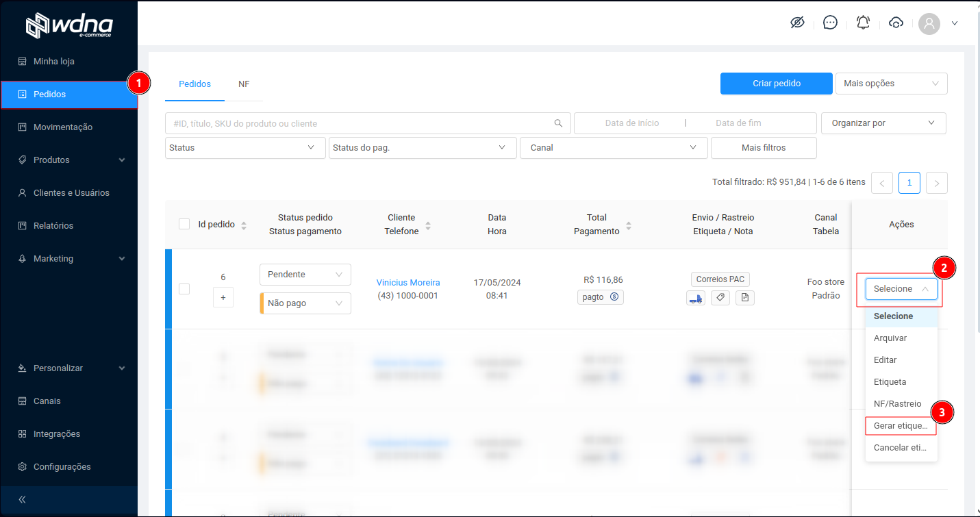Toggle the select-all checkbox in table header
The image size is (980, 517).
coord(184,224)
